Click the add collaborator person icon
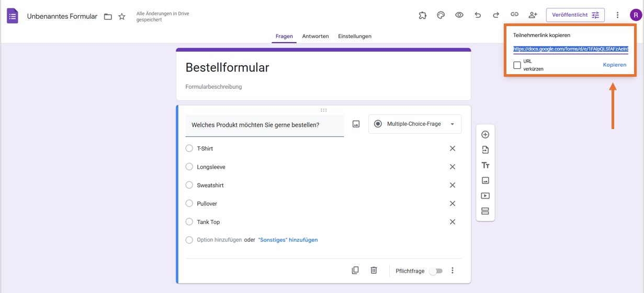 pyautogui.click(x=533, y=15)
